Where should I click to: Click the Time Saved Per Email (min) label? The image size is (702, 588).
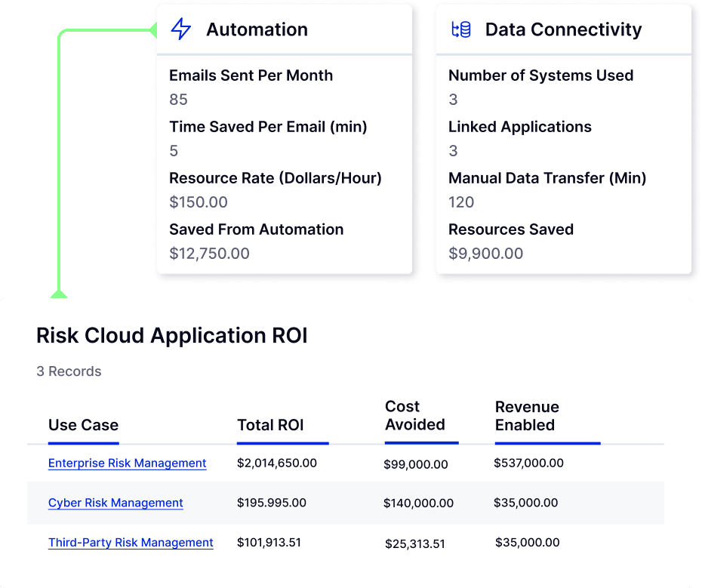(268, 127)
